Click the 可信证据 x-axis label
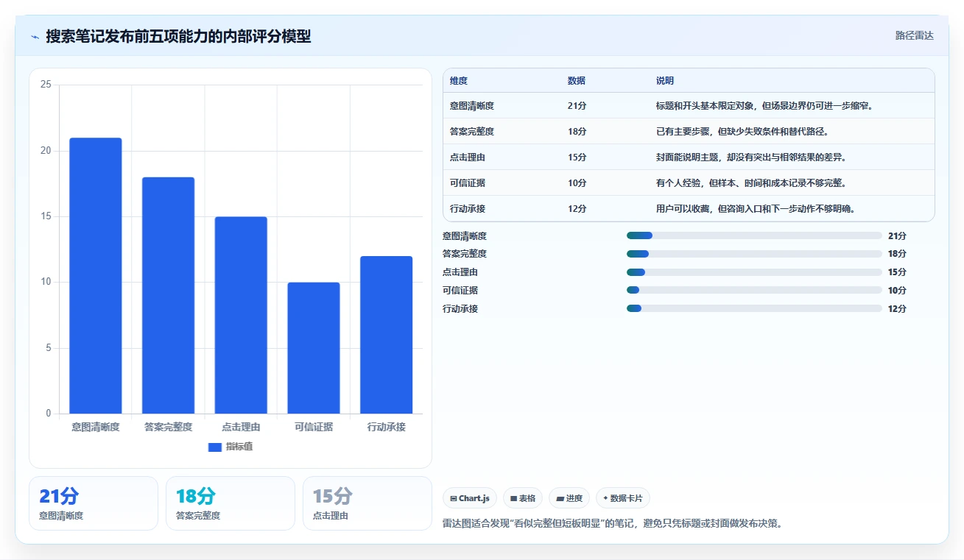This screenshot has width=964, height=560. point(314,427)
